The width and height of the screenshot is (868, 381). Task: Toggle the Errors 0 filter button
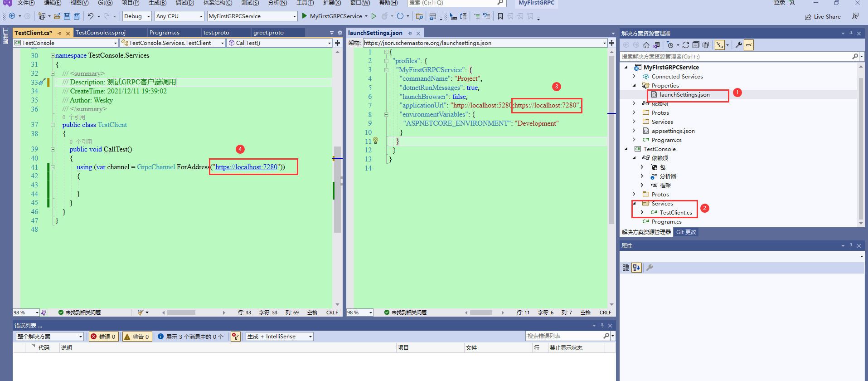[x=103, y=337]
